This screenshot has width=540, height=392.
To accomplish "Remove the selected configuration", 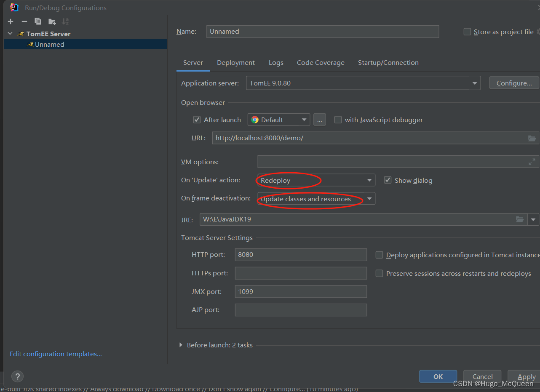I will coord(24,21).
